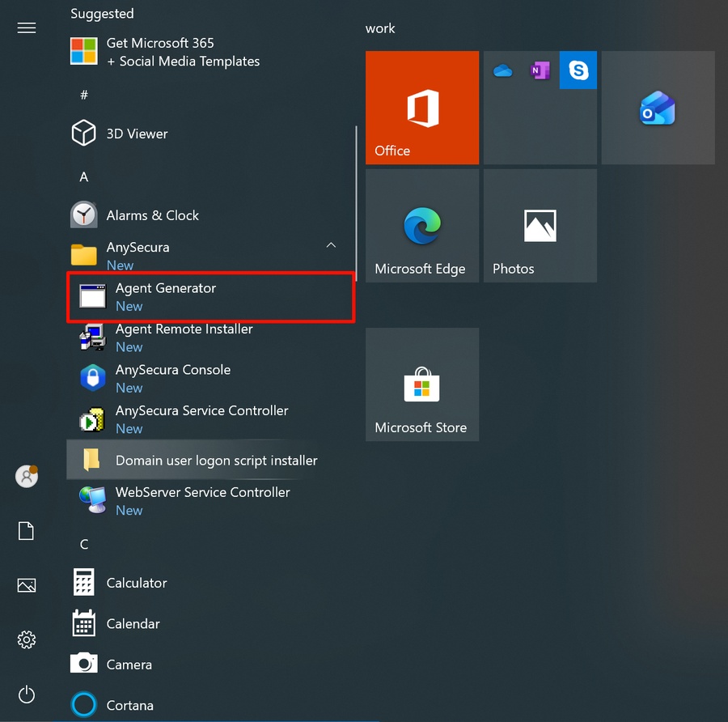728x722 pixels.
Task: Open Microsoft Edge tile
Action: (x=421, y=226)
